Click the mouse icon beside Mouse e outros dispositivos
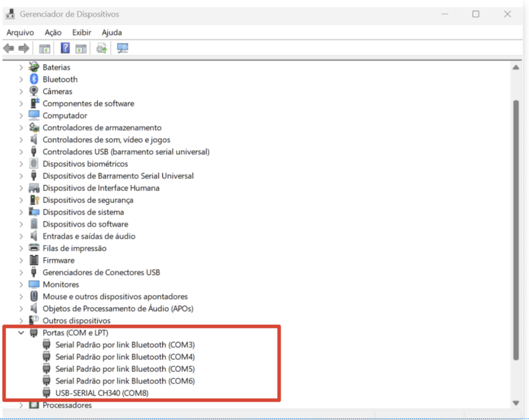Viewport: 529px width, 420px height. (x=34, y=296)
